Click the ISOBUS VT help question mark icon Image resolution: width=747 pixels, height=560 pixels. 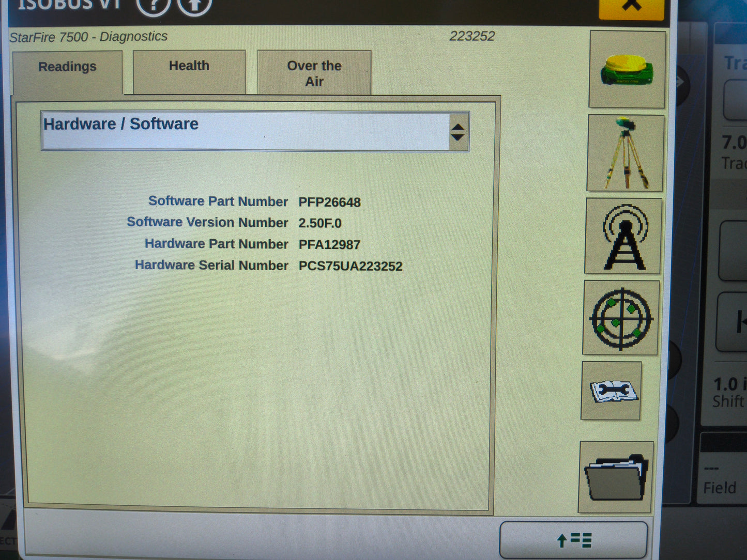coord(154,5)
